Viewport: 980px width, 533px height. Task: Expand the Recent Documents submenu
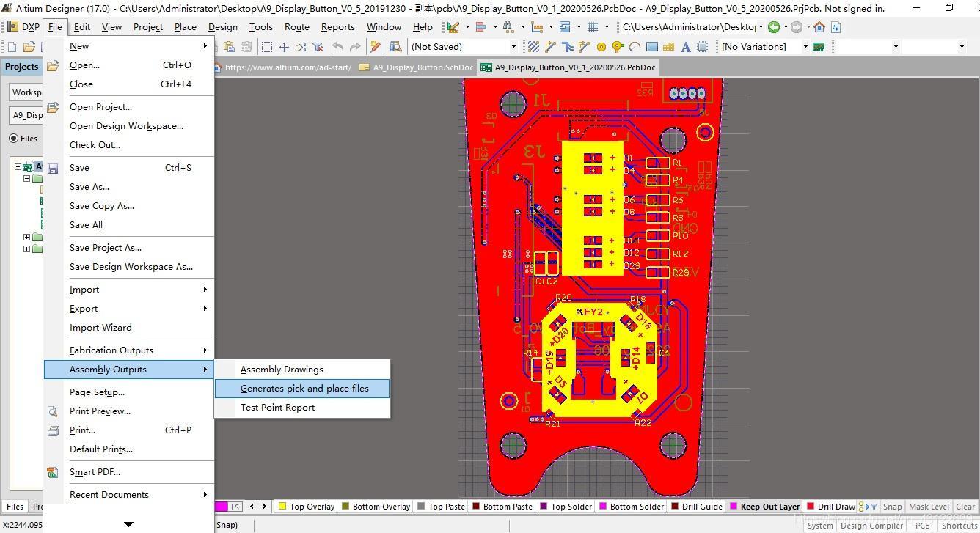129,495
